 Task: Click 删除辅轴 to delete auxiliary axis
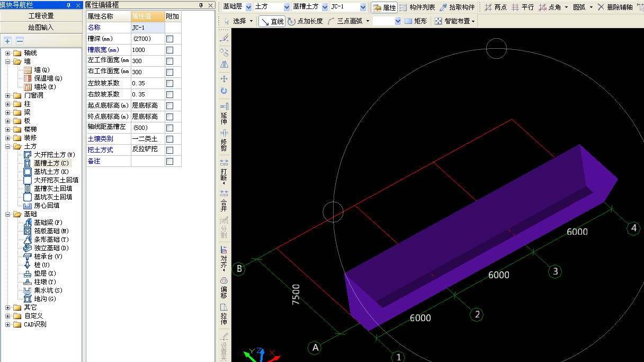615,7
